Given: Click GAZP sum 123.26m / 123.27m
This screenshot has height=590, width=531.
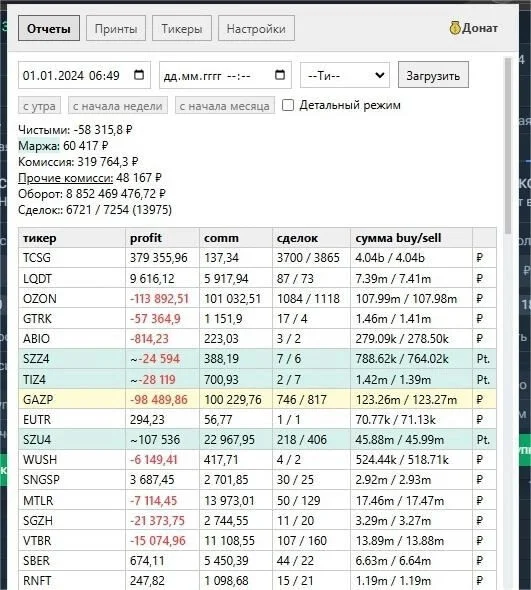Looking at the screenshot, I should click(406, 399).
